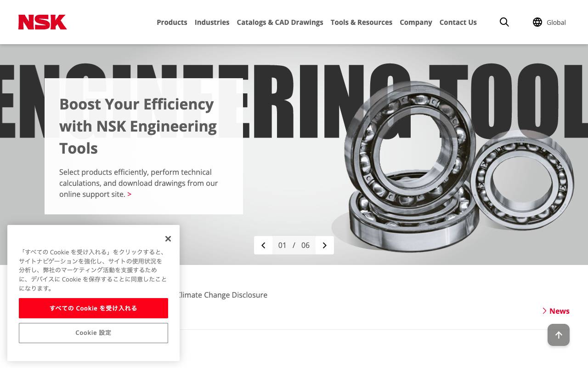This screenshot has height=368, width=588.
Task: Click the 01 / 06 slide counter
Action: (x=294, y=245)
